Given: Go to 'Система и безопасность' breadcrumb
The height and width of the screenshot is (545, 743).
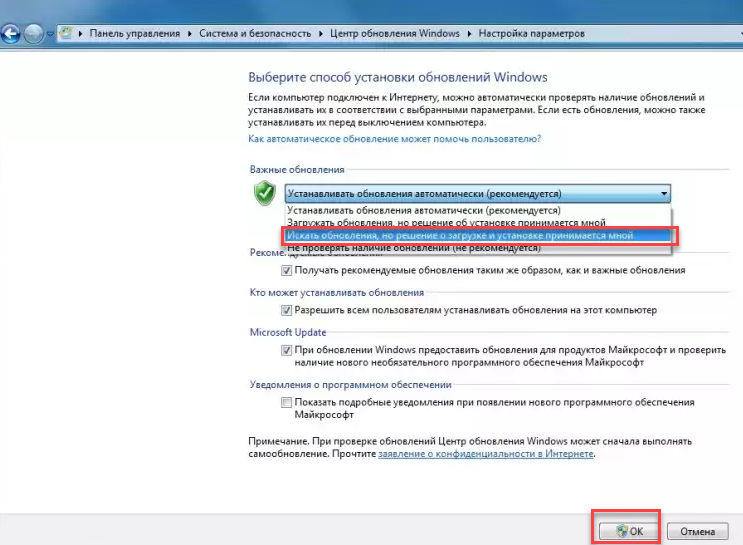Looking at the screenshot, I should click(256, 34).
